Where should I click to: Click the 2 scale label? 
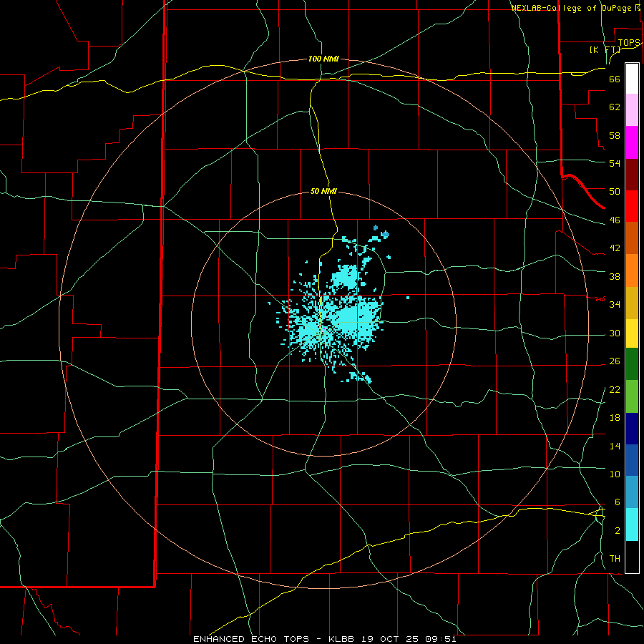coord(617,531)
